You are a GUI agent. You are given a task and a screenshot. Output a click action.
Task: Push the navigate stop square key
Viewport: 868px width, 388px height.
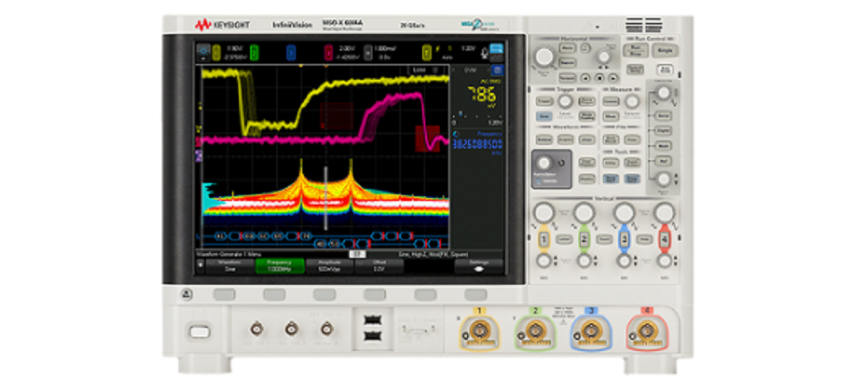click(x=600, y=77)
